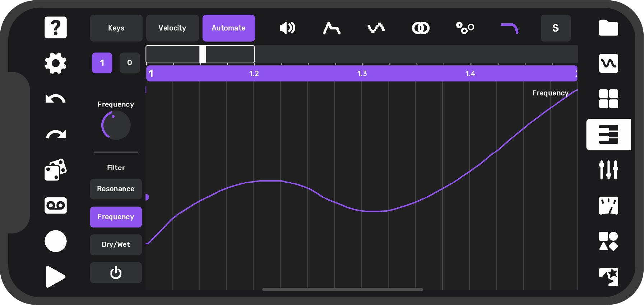Switch to the Keys tab
644x305 pixels.
coord(116,28)
